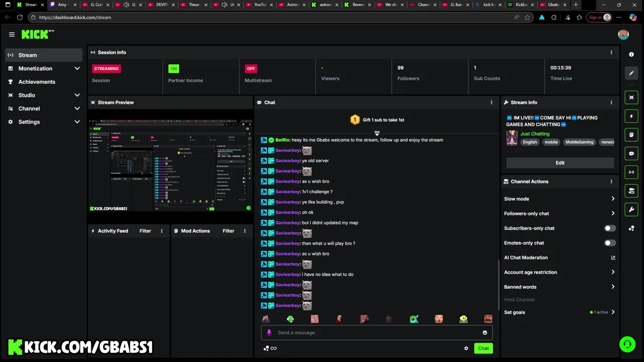This screenshot has width=644, height=362.
Task: Open Stream info three-dot options
Action: pos(611,103)
